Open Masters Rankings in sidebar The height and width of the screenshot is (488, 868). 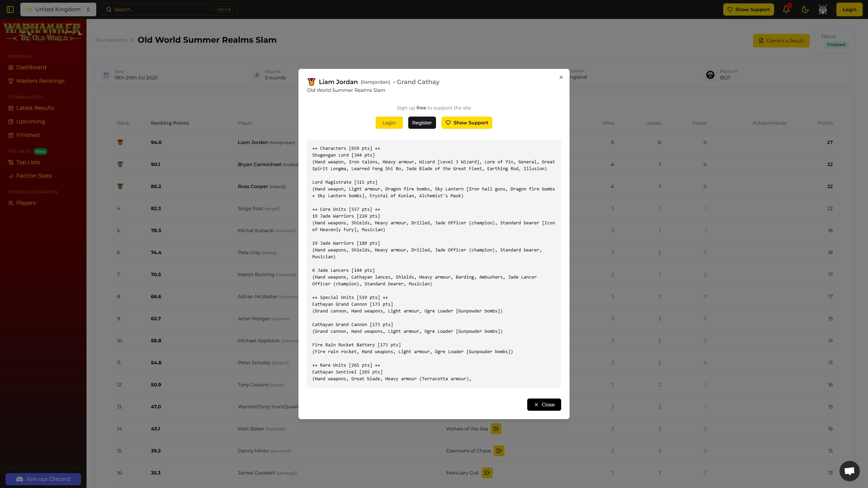click(40, 81)
